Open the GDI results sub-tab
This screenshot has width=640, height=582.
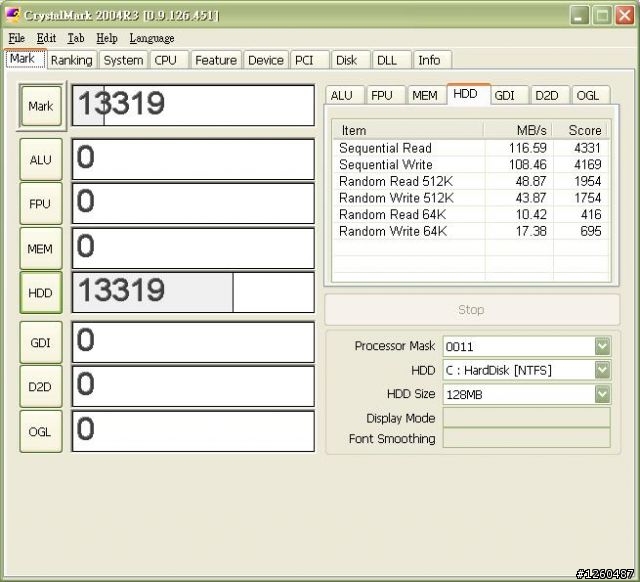(x=509, y=95)
